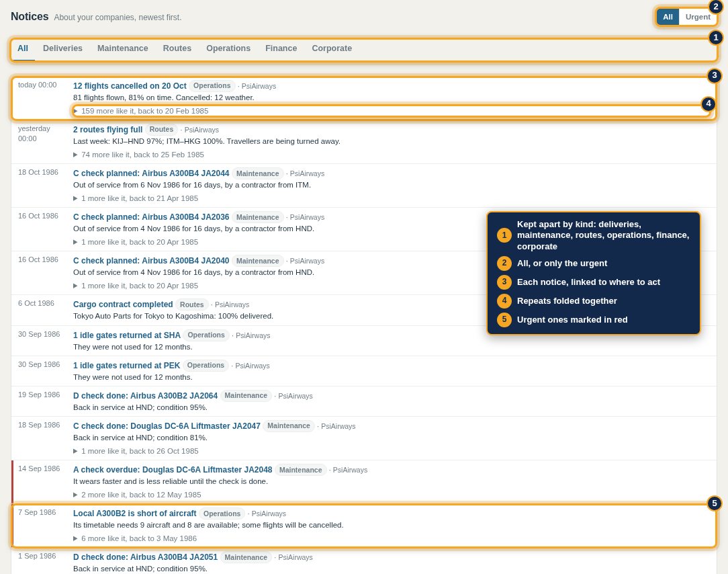Screen dimensions: 728x574
Task: Click "81 flights flown, 81% on time" text
Action: (x=164, y=97)
